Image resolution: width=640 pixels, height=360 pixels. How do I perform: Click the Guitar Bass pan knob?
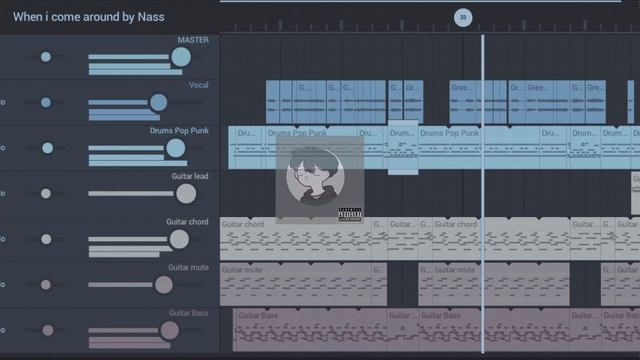click(48, 330)
